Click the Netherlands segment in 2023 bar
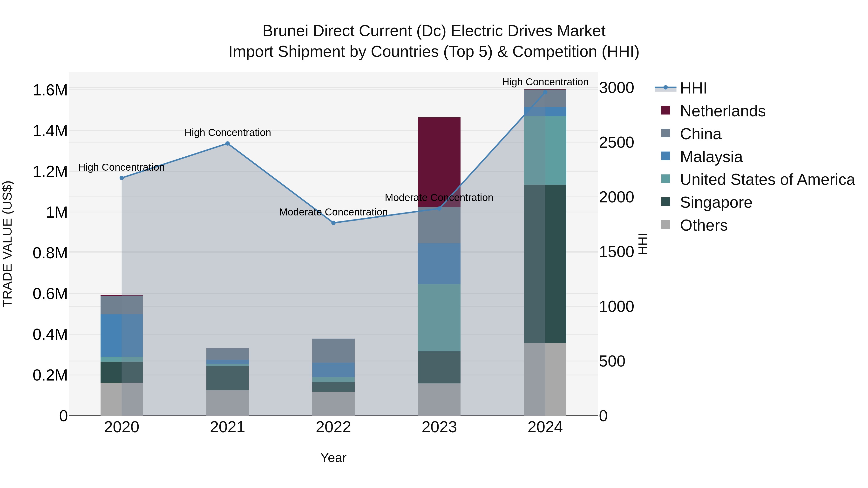The image size is (868, 488). pos(439,162)
